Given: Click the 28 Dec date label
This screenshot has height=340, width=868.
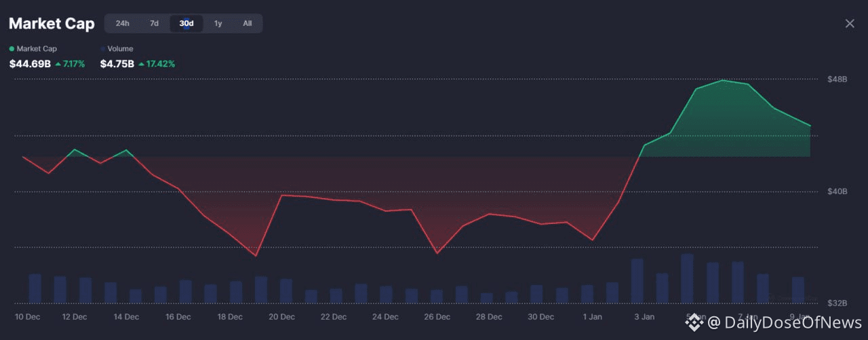Looking at the screenshot, I should [489, 317].
